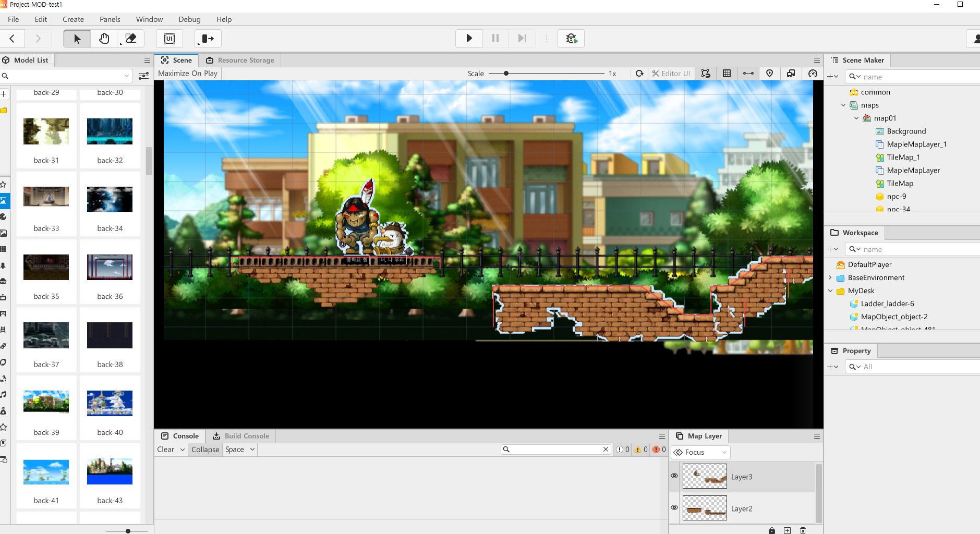Toggle the selection box mode icon
Viewport: 980px width, 534px height.
coord(706,74)
